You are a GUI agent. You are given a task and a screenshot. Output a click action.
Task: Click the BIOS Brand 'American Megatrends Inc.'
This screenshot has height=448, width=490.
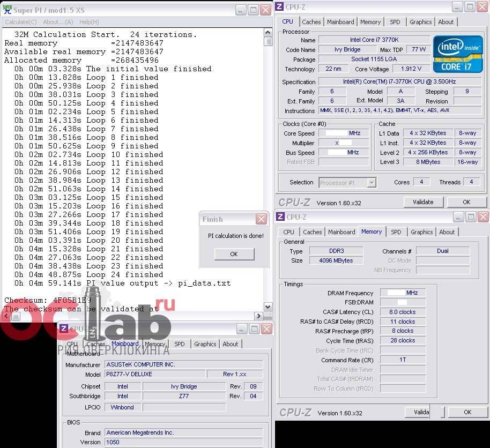tap(184, 432)
